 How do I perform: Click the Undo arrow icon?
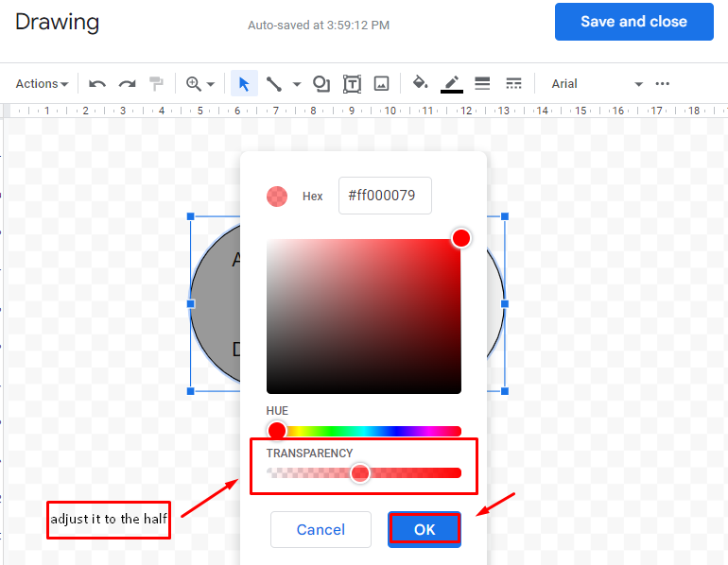click(x=97, y=84)
